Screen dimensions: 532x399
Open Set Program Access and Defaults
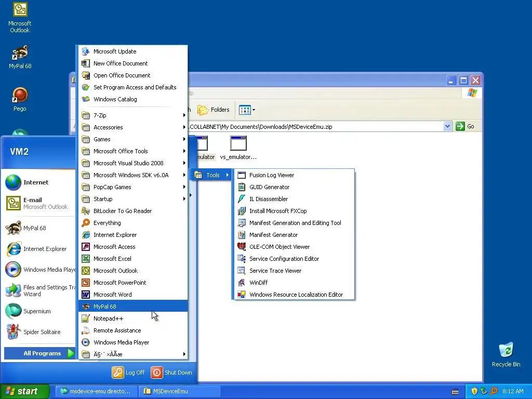click(x=132, y=87)
